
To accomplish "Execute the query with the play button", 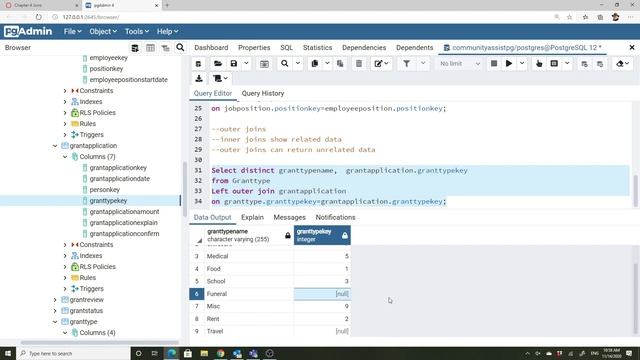I will 509,64.
